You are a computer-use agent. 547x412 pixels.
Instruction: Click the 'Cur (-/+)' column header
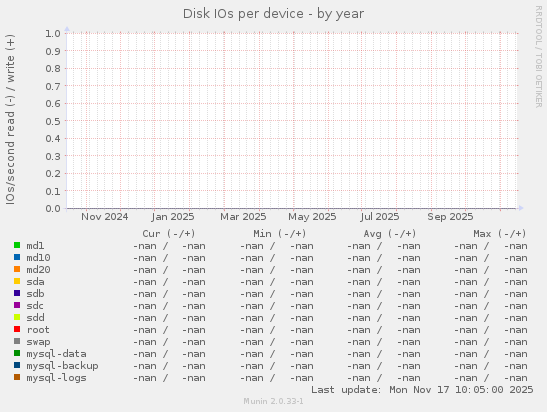tap(169, 233)
